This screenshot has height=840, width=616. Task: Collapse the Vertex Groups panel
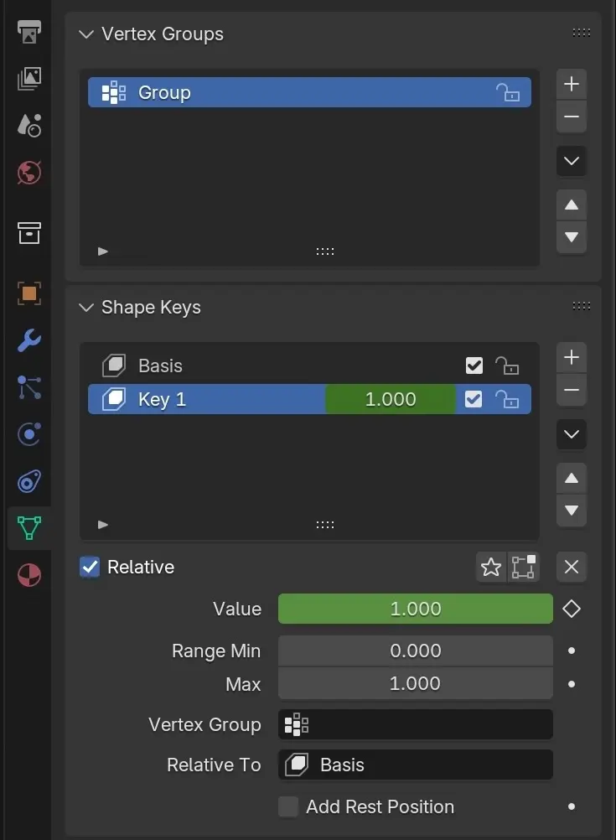85,34
